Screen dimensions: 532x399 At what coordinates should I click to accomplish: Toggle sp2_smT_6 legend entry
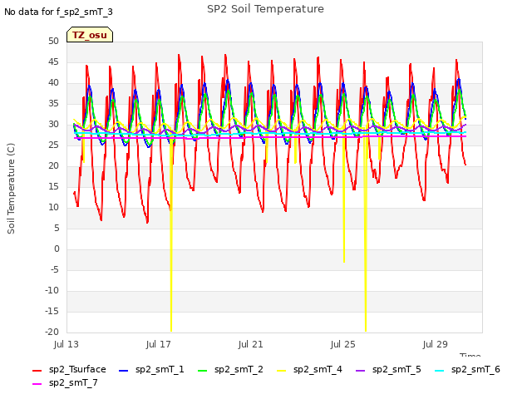(x=467, y=369)
